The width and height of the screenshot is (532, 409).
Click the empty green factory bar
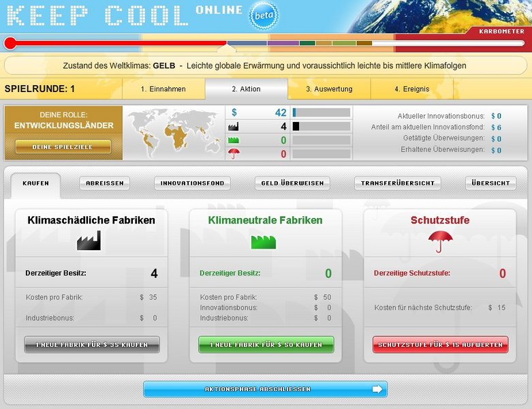point(322,140)
